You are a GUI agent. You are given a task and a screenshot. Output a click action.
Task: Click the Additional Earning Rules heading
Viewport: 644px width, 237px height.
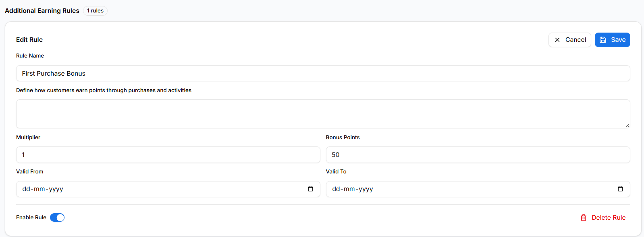click(x=42, y=11)
